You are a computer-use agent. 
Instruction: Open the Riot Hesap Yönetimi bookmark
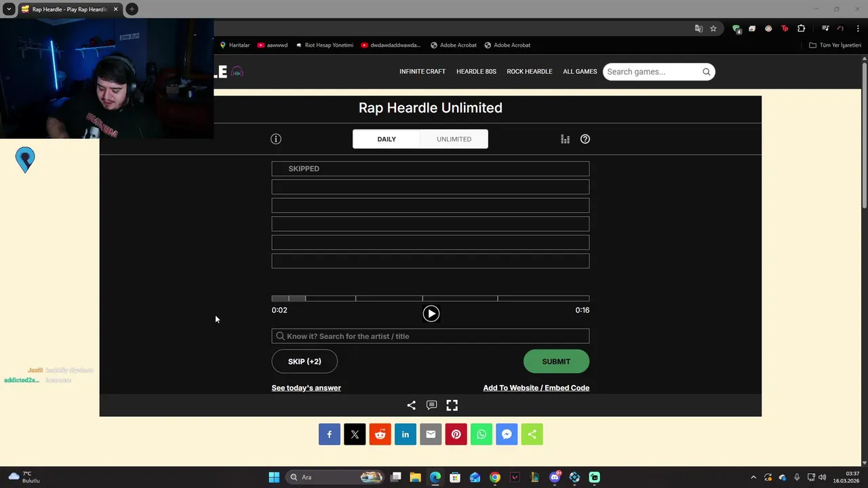pos(324,45)
